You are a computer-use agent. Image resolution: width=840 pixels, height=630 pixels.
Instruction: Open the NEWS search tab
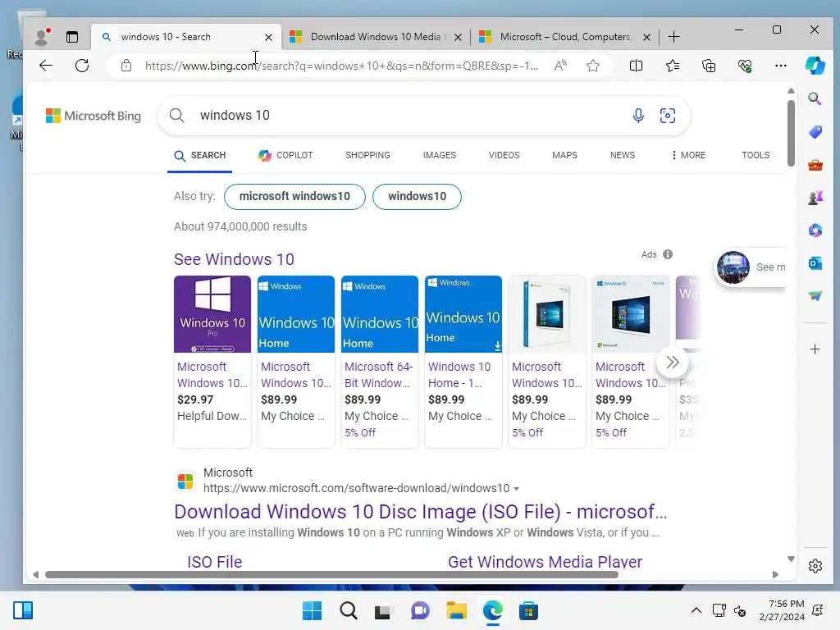[x=622, y=155]
